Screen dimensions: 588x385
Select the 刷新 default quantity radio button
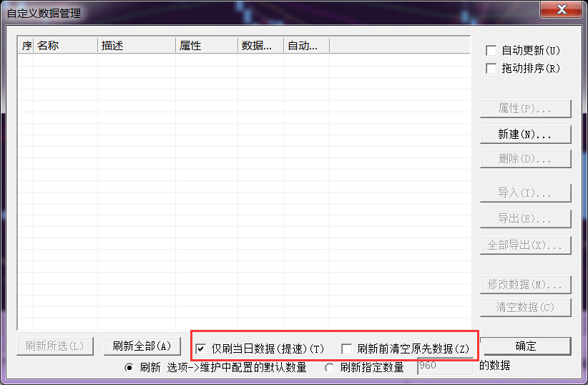tap(129, 368)
